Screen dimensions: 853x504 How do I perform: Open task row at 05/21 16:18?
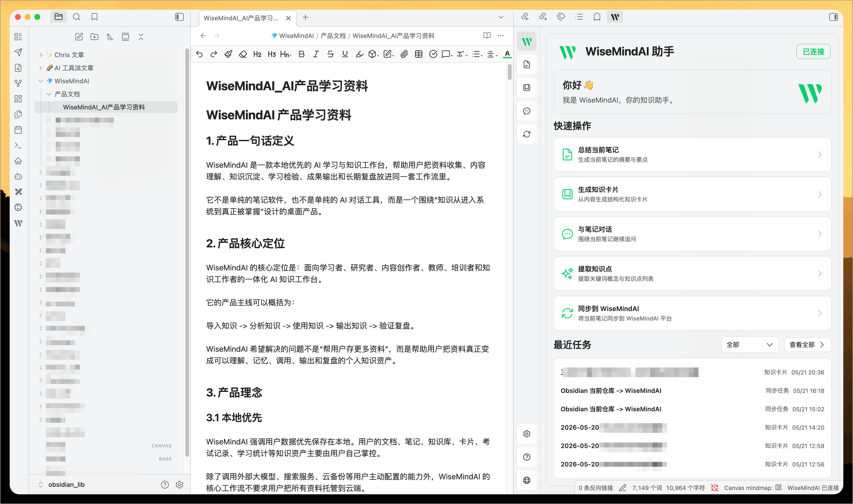(x=692, y=391)
